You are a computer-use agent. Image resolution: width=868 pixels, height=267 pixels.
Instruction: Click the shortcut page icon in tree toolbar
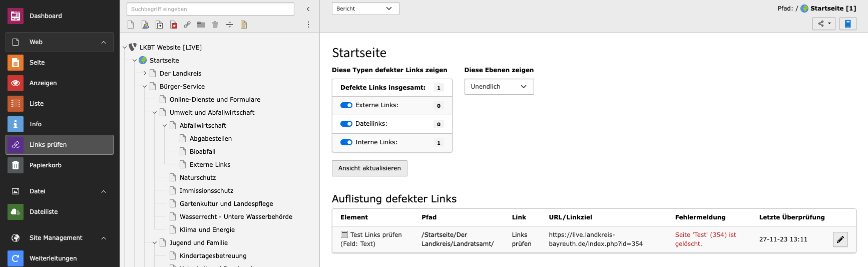pos(159,25)
